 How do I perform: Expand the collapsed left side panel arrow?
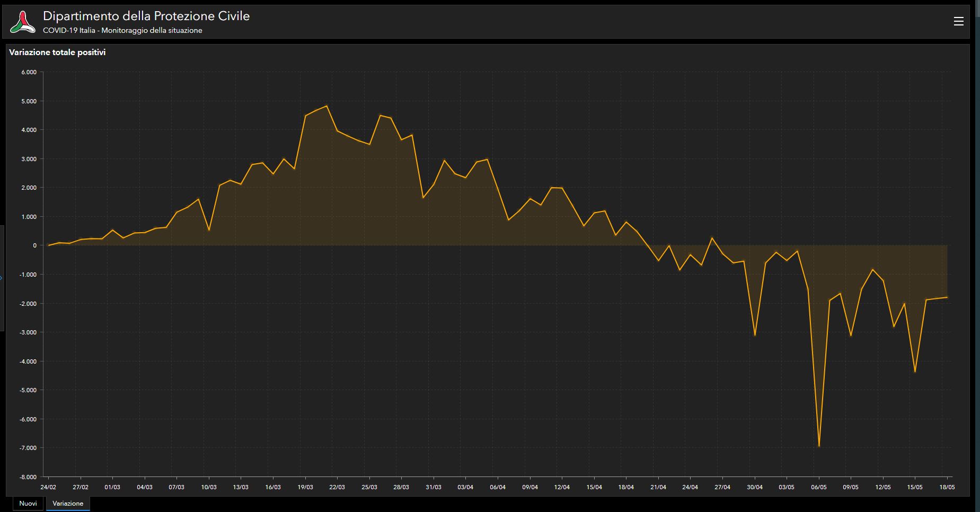[2, 277]
